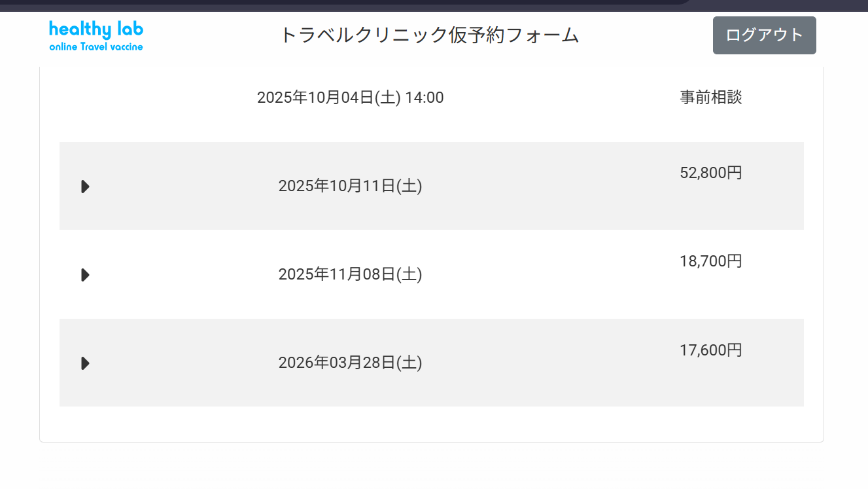Click the 2025年11月08日(土) date text
Image resolution: width=868 pixels, height=489 pixels.
tap(350, 275)
